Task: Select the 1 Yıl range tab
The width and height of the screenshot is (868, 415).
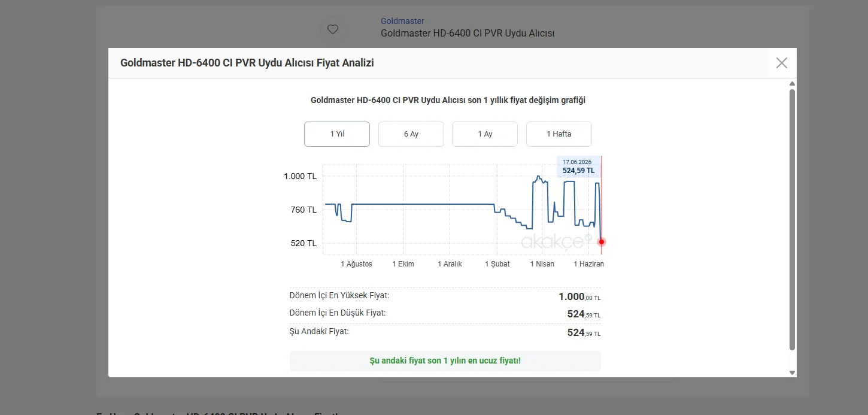Action: click(337, 134)
